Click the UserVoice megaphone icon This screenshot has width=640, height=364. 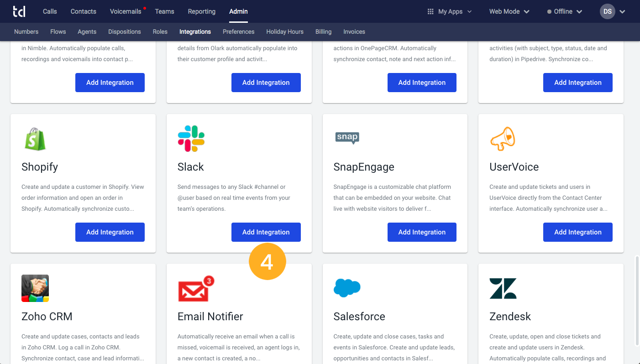(x=503, y=139)
